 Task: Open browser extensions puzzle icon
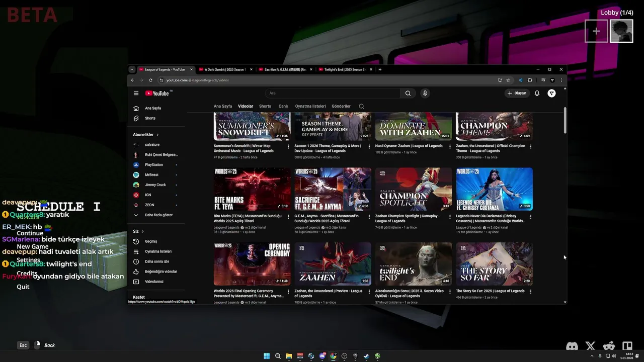(530, 80)
